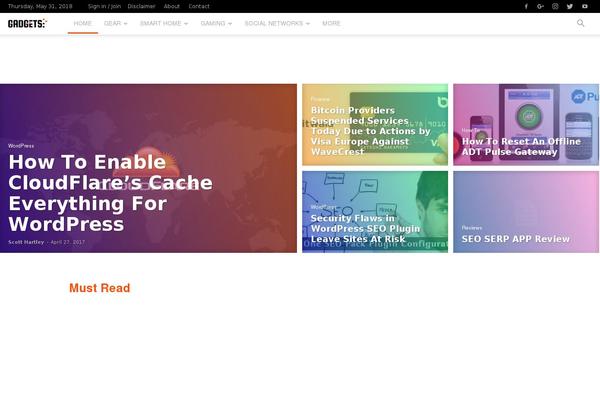The width and height of the screenshot is (600, 400).
Task: Open the YouTube social icon
Action: (585, 6)
